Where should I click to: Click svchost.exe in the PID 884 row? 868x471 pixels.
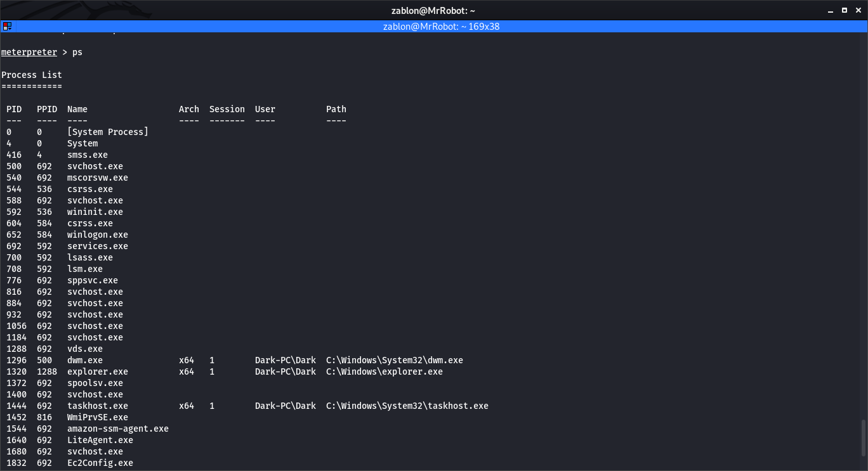[x=95, y=303]
